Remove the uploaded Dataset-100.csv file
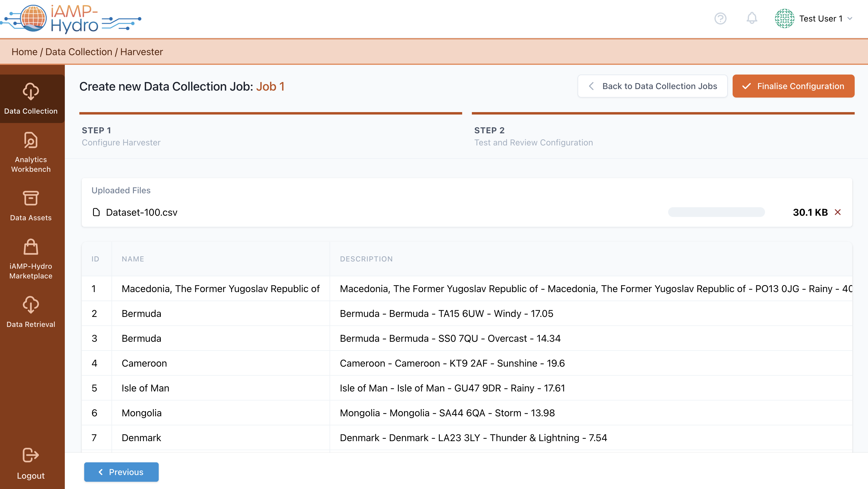 click(838, 212)
